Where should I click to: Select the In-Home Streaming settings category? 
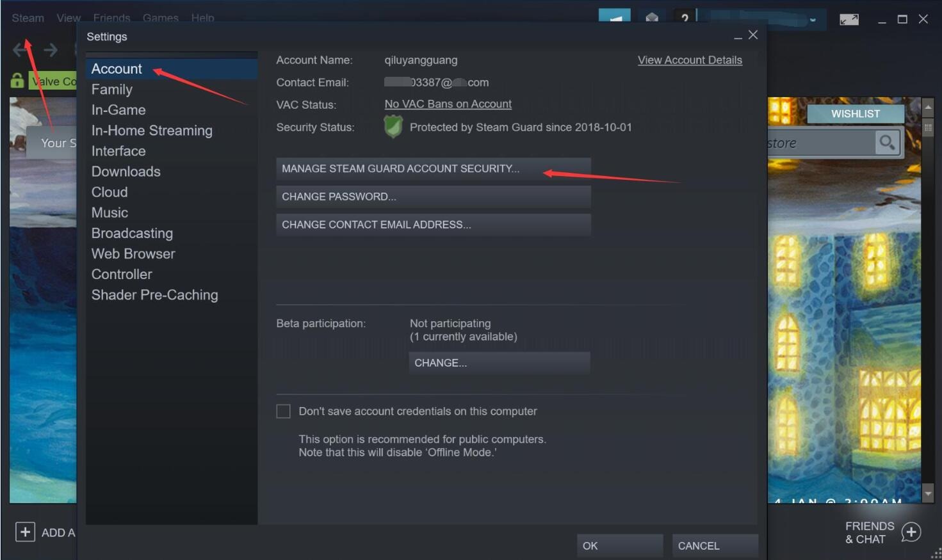[152, 131]
